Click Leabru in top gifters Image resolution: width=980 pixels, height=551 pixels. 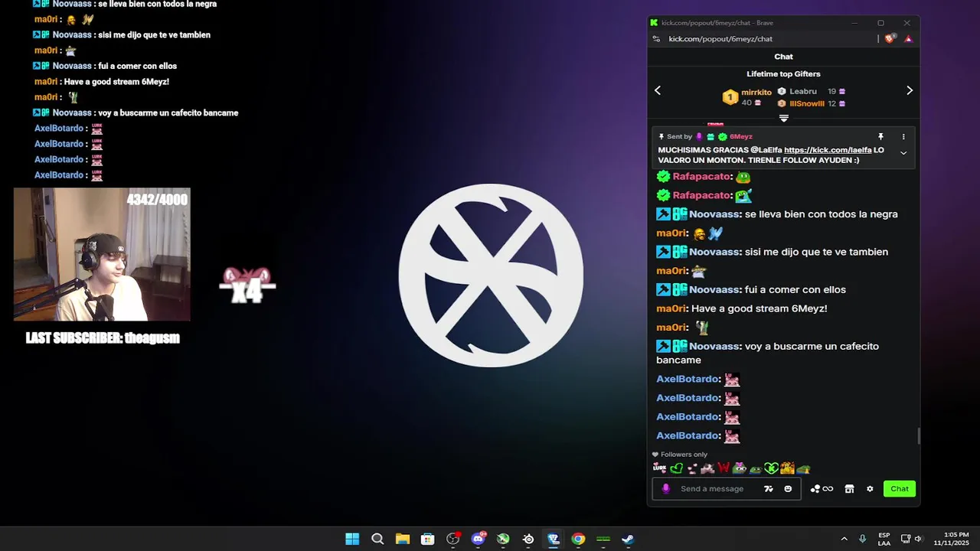pos(803,91)
